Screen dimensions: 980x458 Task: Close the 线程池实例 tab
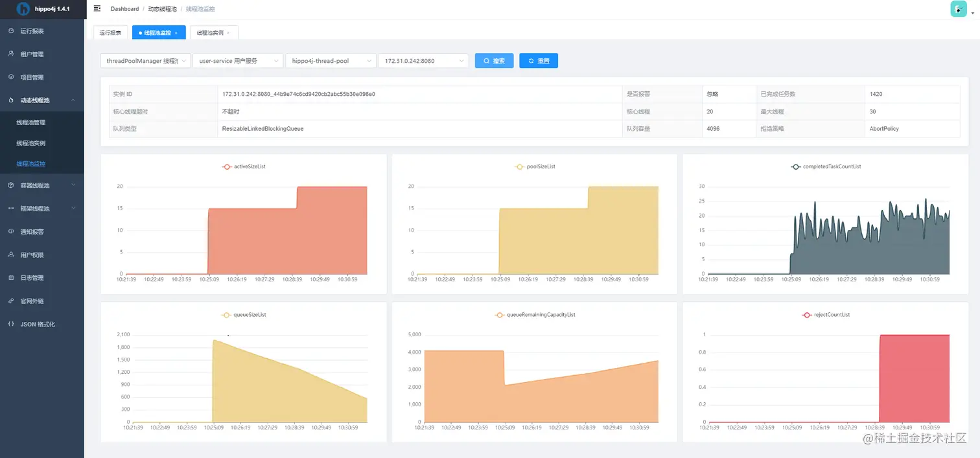coord(229,32)
